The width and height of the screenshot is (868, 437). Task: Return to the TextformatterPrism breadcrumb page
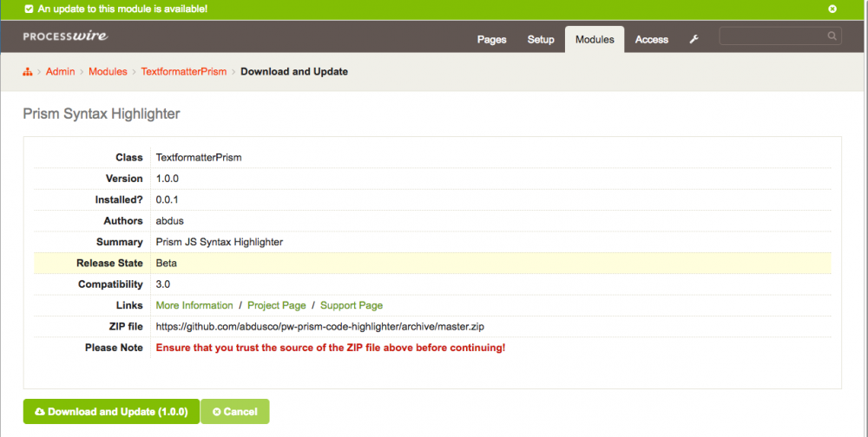183,72
